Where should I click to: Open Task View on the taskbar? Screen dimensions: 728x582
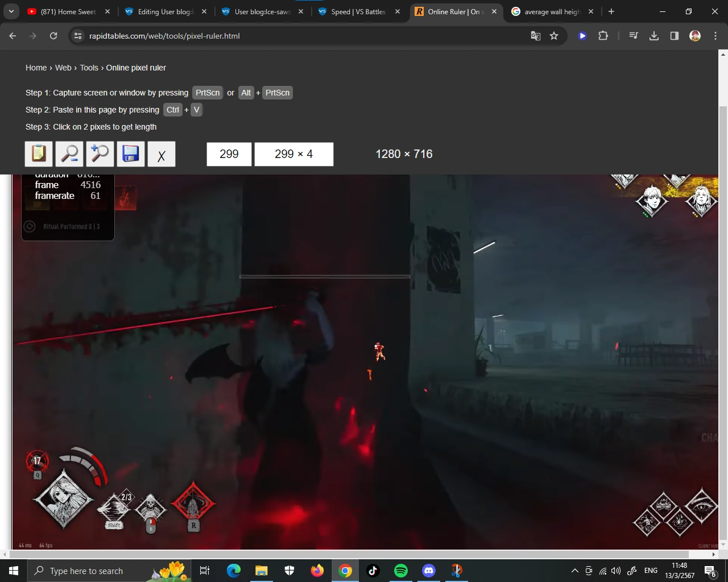point(205,571)
